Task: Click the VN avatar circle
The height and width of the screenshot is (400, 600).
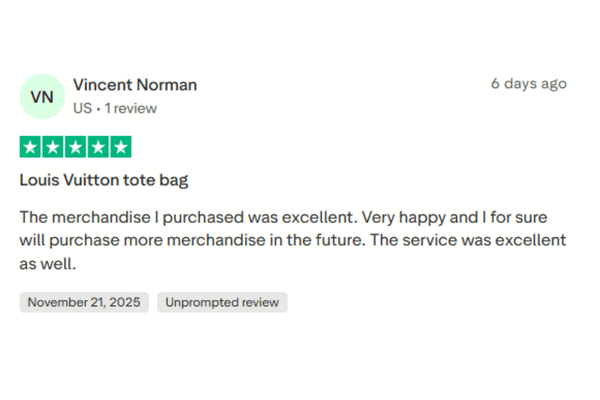Action: pyautogui.click(x=42, y=96)
